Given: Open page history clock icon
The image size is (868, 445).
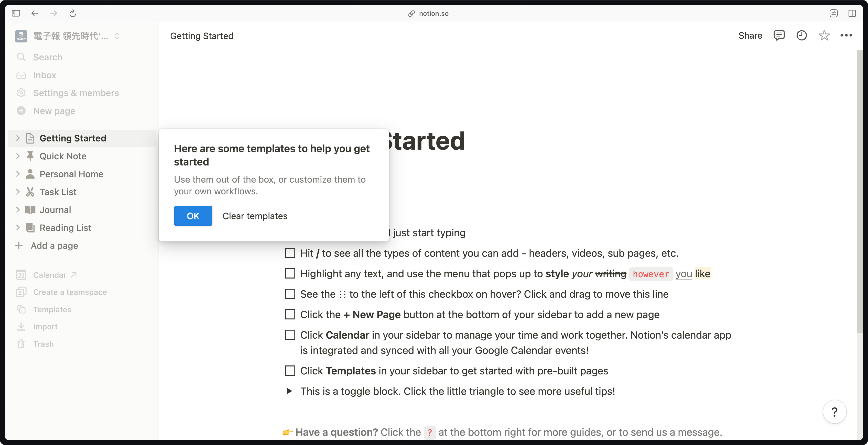Looking at the screenshot, I should (801, 35).
